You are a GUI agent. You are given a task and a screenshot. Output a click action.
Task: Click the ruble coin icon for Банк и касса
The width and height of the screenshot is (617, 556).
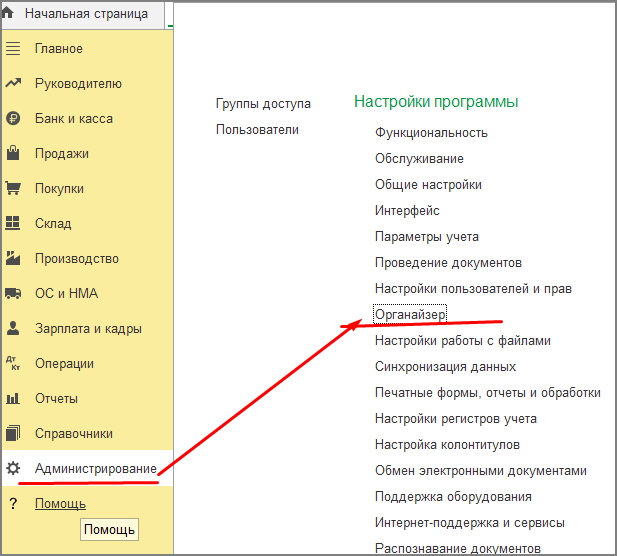[x=13, y=118]
